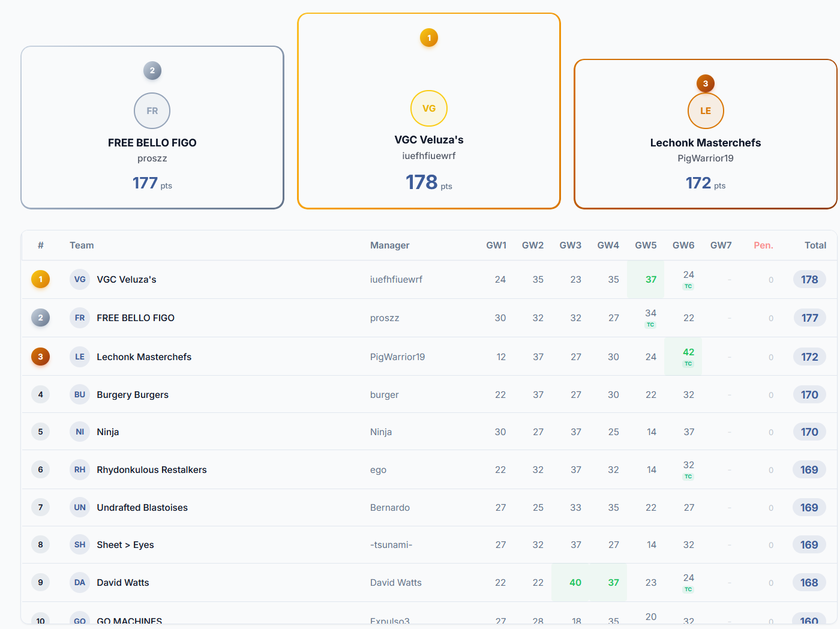The height and width of the screenshot is (629, 840).
Task: Open the Burgery Burgers team name
Action: coord(133,395)
